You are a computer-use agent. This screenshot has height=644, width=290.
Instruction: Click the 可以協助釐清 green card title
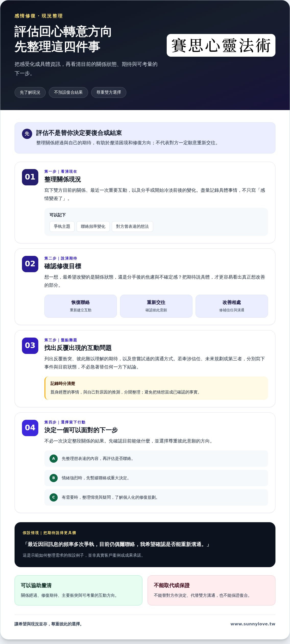pos(36,585)
